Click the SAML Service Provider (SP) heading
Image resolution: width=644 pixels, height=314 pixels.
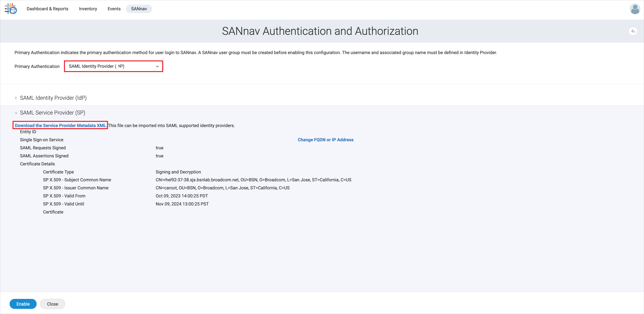click(x=53, y=113)
